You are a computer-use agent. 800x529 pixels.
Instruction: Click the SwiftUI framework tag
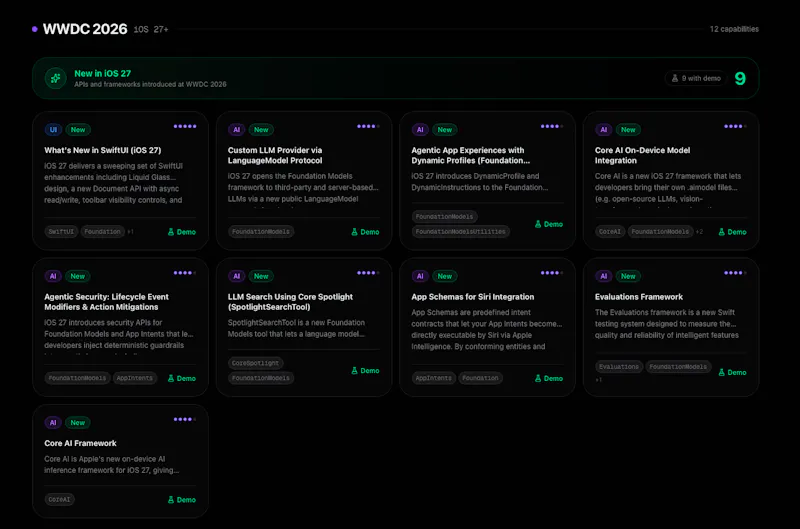tap(61, 232)
